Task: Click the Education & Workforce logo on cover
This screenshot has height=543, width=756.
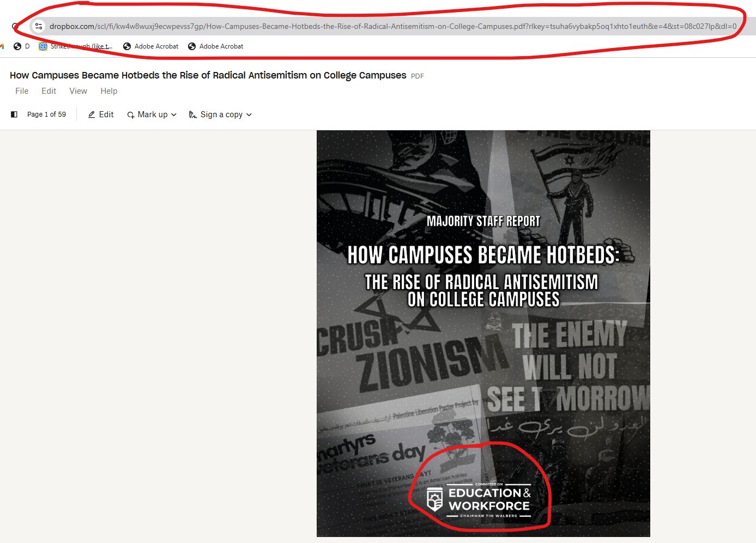Action: [x=479, y=499]
